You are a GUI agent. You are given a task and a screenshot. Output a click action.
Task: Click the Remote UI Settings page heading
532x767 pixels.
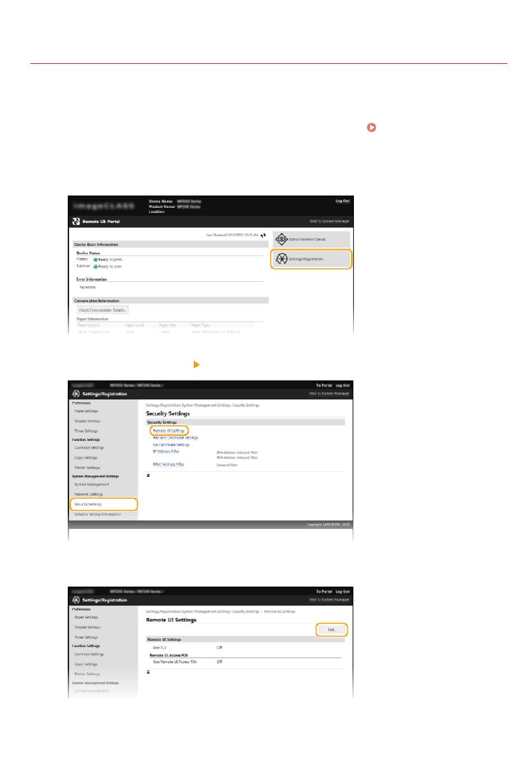[x=171, y=620]
